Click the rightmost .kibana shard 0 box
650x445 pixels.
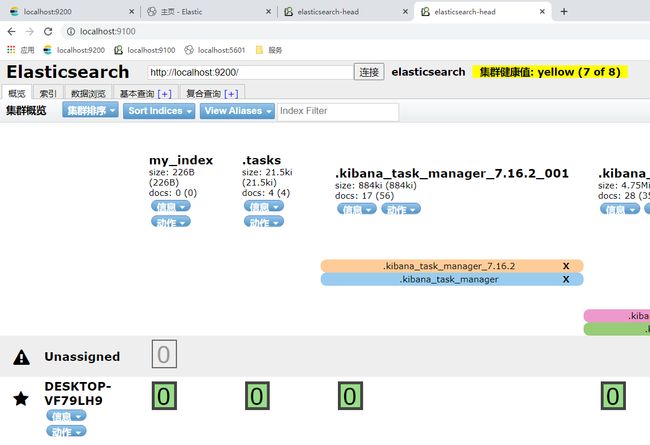(x=613, y=396)
